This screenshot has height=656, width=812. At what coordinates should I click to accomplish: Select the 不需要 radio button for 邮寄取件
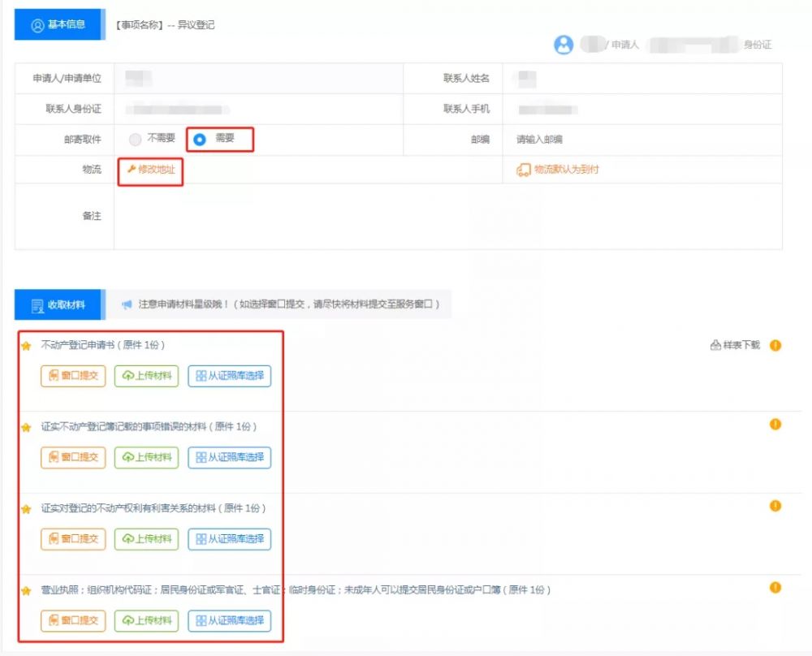[x=136, y=139]
